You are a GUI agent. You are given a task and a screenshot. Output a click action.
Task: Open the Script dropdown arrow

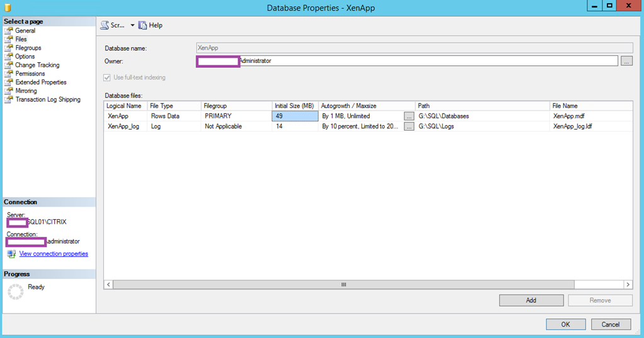coord(132,25)
